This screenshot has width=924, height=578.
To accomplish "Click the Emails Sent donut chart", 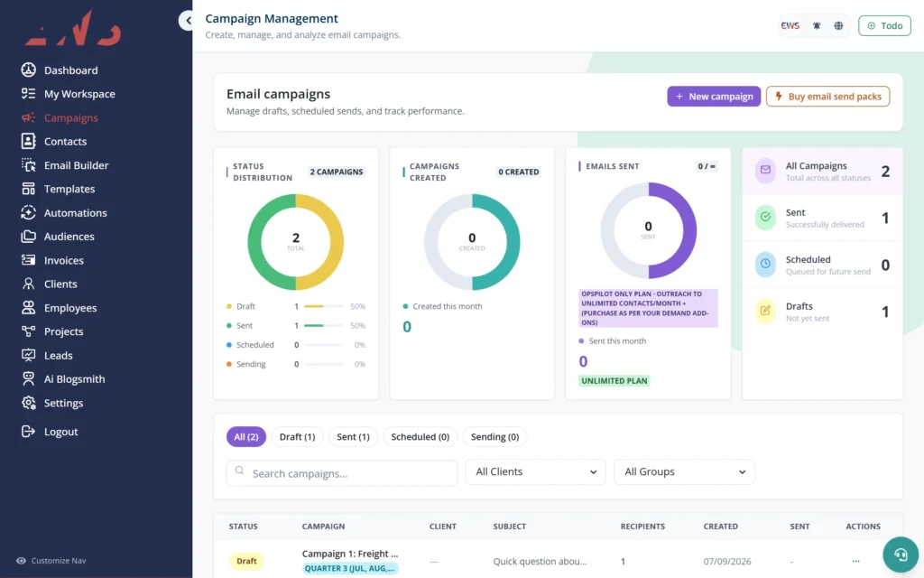I will coord(648,230).
